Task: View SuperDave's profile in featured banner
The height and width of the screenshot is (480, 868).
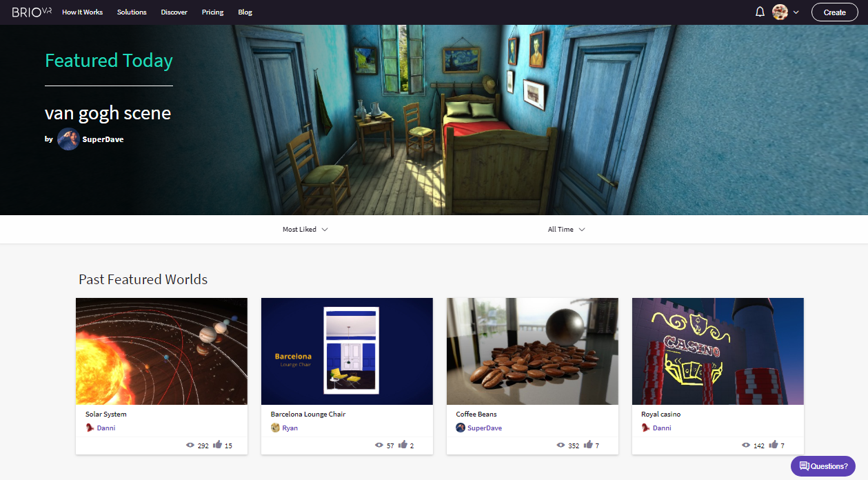Action: (103, 139)
